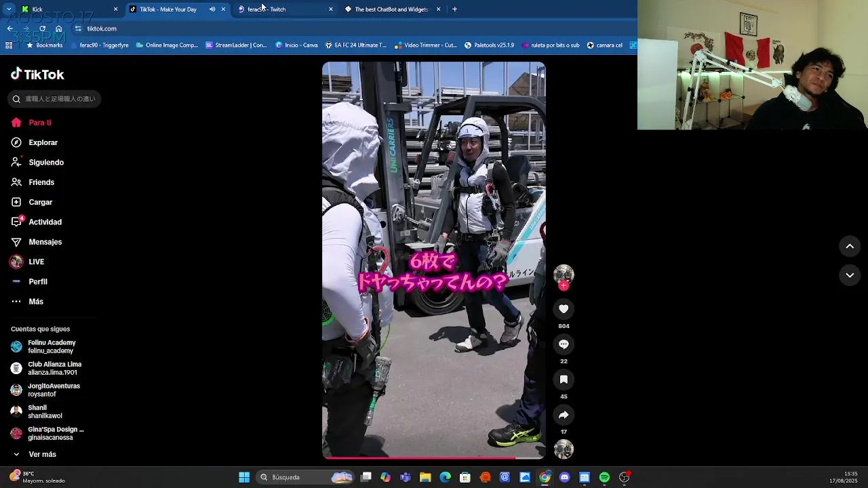The height and width of the screenshot is (488, 868).
Task: Go to previous video with up arrow
Action: coord(850,247)
